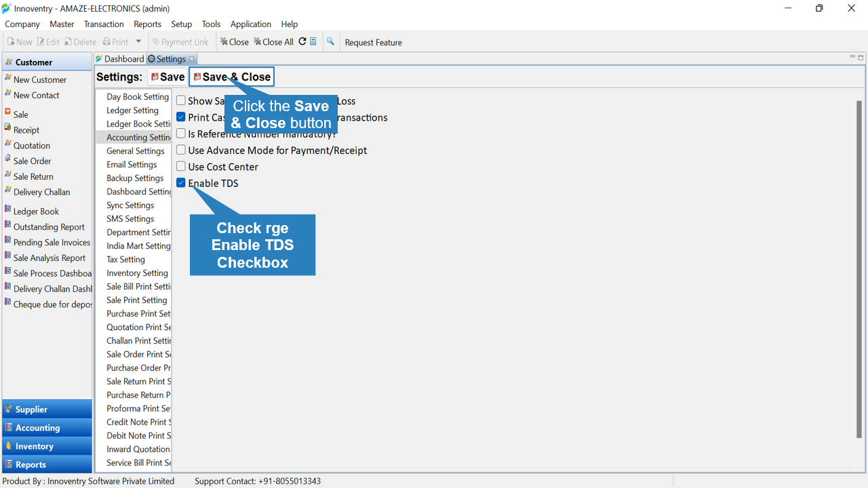Screen dimensions: 868x488
Task: Enable the Use Cost Center checkbox
Action: point(181,167)
